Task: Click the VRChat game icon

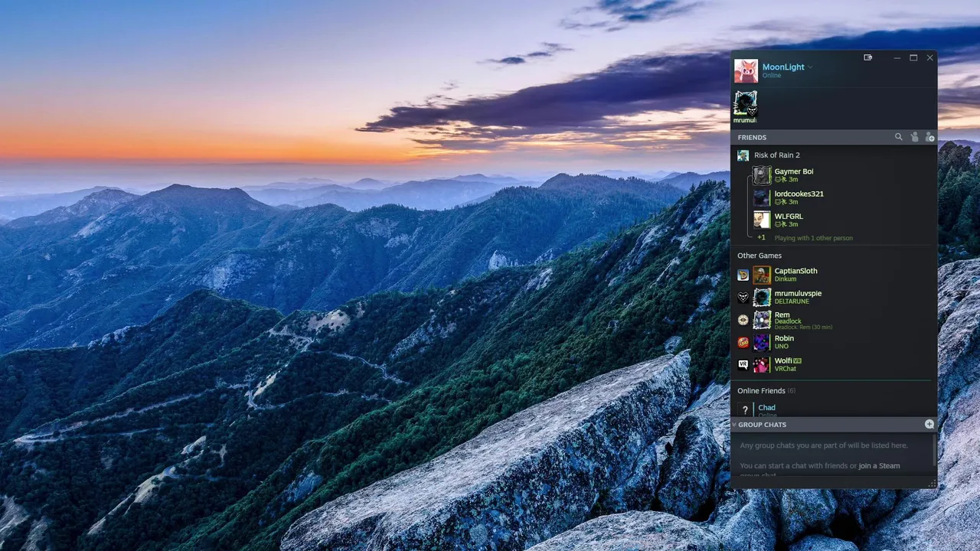Action: [743, 365]
